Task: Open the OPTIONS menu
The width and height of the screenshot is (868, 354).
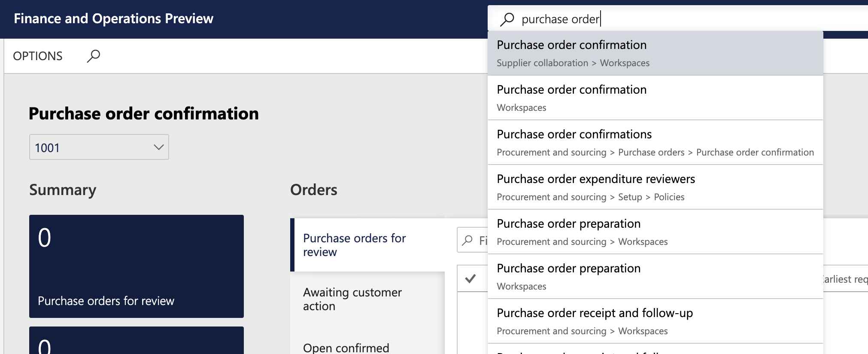Action: pos(38,56)
